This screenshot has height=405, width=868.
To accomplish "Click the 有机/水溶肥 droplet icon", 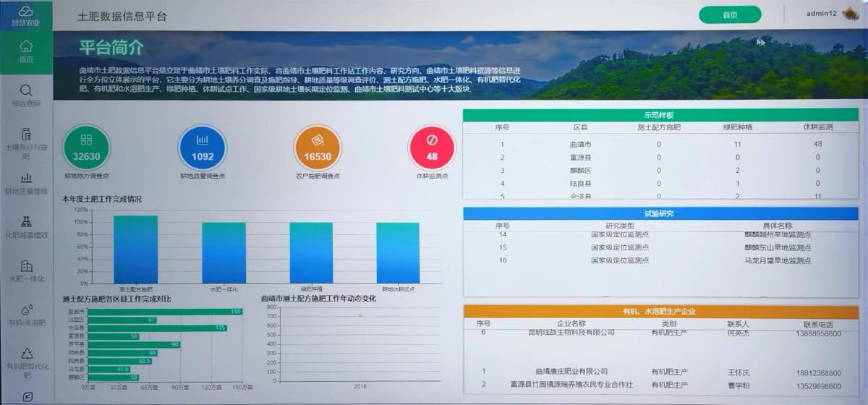I will pos(26,310).
